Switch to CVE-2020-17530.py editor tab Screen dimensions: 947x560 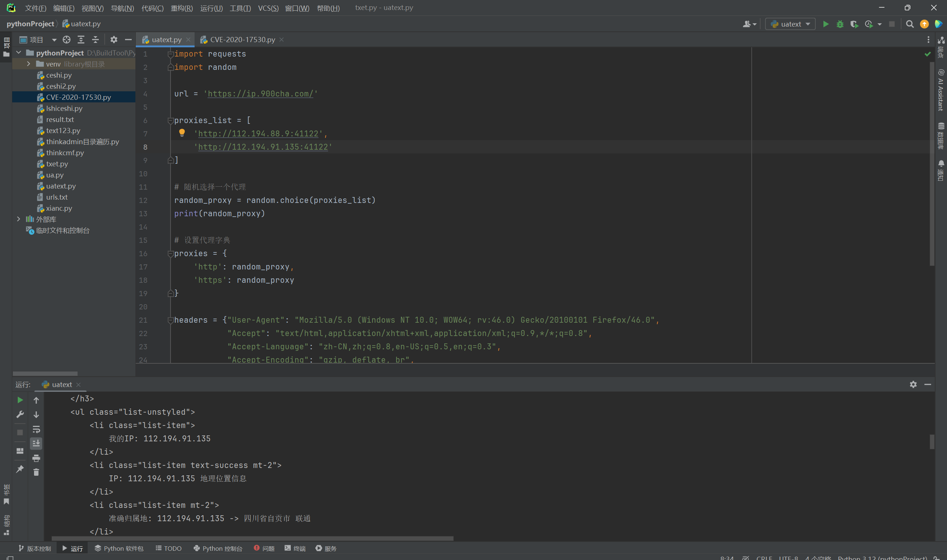242,40
